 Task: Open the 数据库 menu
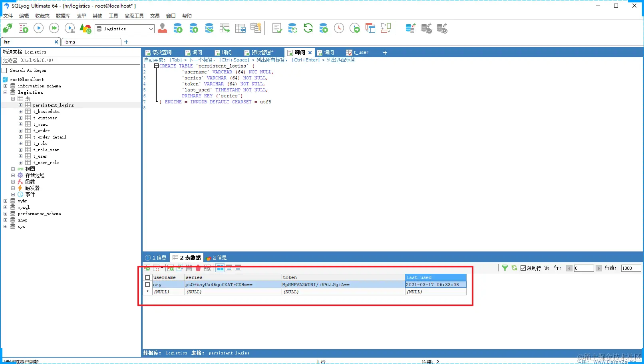(x=63, y=16)
